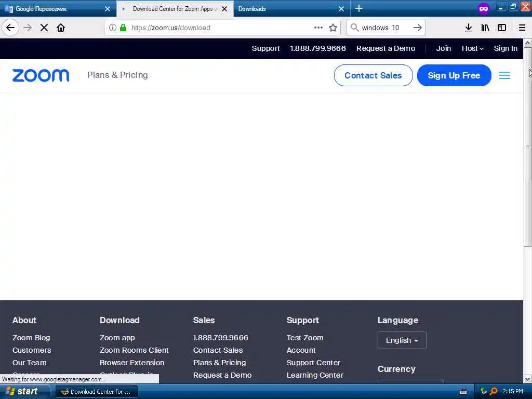Open the Library bookshelf icon

(x=485, y=28)
